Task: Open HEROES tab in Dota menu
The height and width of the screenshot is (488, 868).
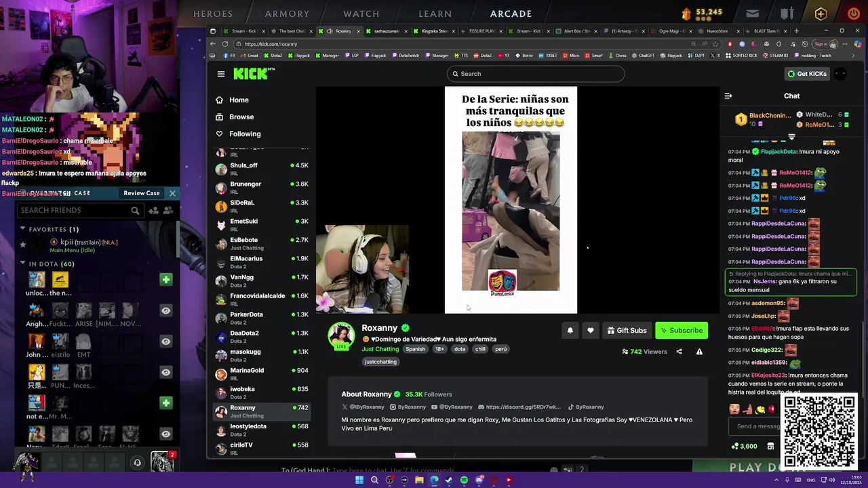Action: 213,14
